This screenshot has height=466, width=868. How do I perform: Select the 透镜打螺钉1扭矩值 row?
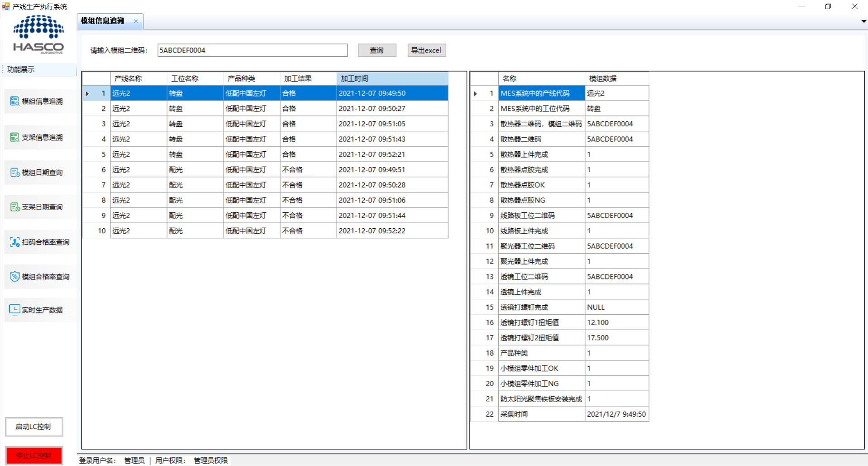pyautogui.click(x=541, y=322)
